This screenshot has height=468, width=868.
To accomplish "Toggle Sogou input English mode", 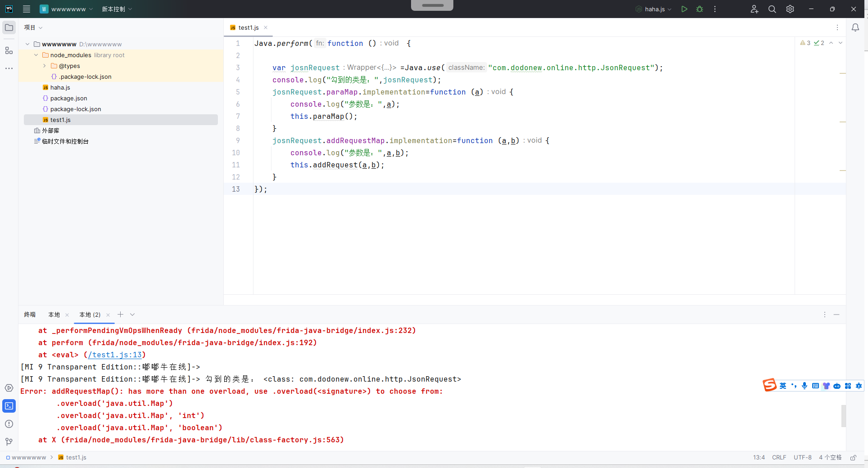I will point(783,386).
